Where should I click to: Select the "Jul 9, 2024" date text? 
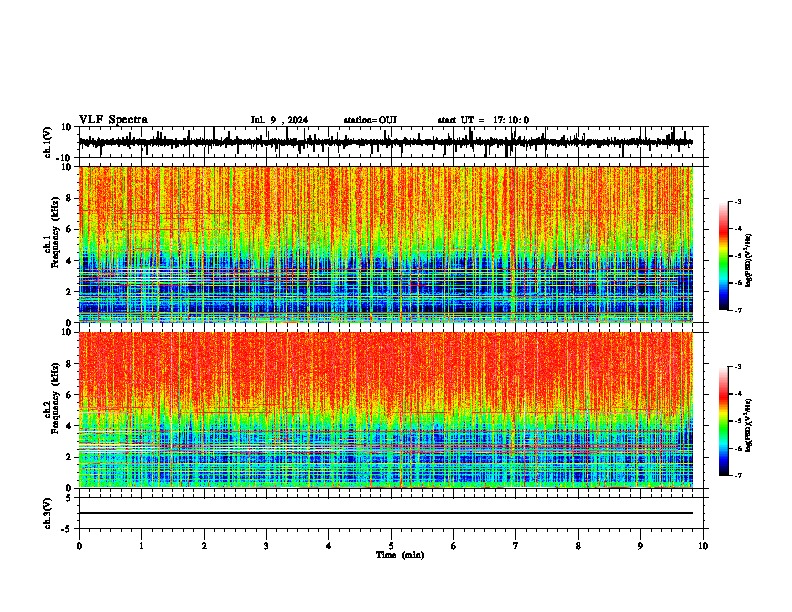[279, 120]
